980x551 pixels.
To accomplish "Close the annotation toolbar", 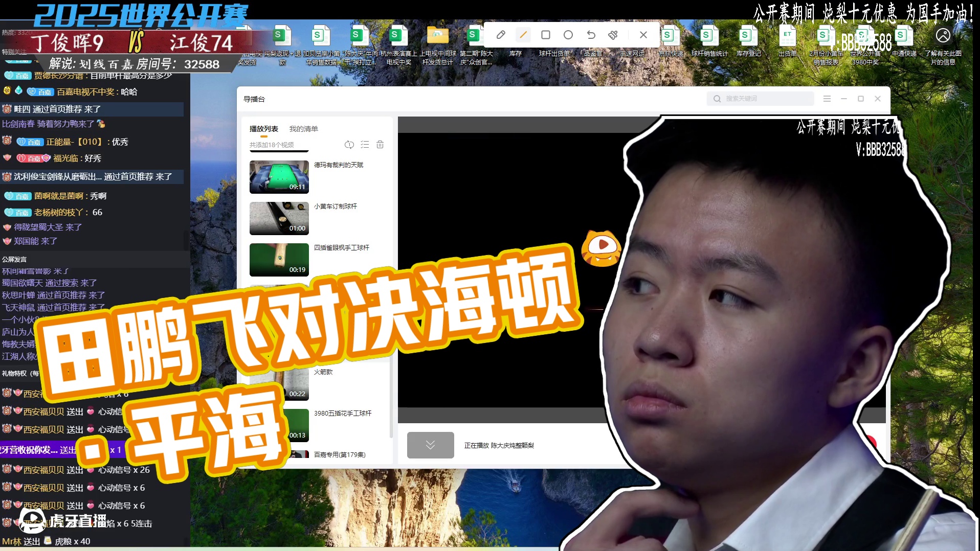I will (643, 35).
